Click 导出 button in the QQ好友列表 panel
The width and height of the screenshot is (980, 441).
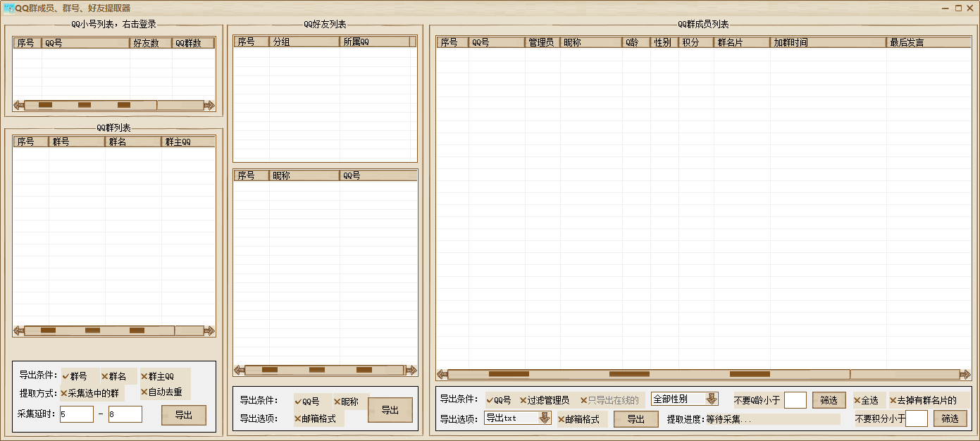[390, 410]
